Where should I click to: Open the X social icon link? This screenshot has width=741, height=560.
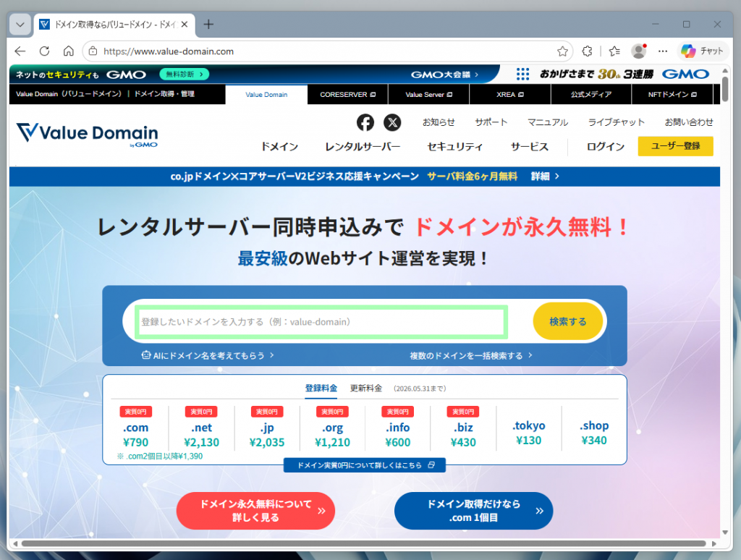coord(392,122)
